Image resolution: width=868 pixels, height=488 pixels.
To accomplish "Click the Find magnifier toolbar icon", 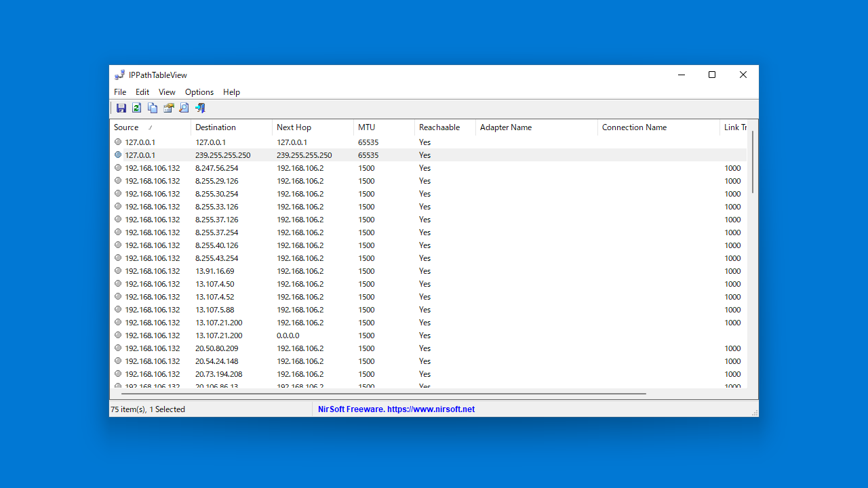I will coord(184,108).
